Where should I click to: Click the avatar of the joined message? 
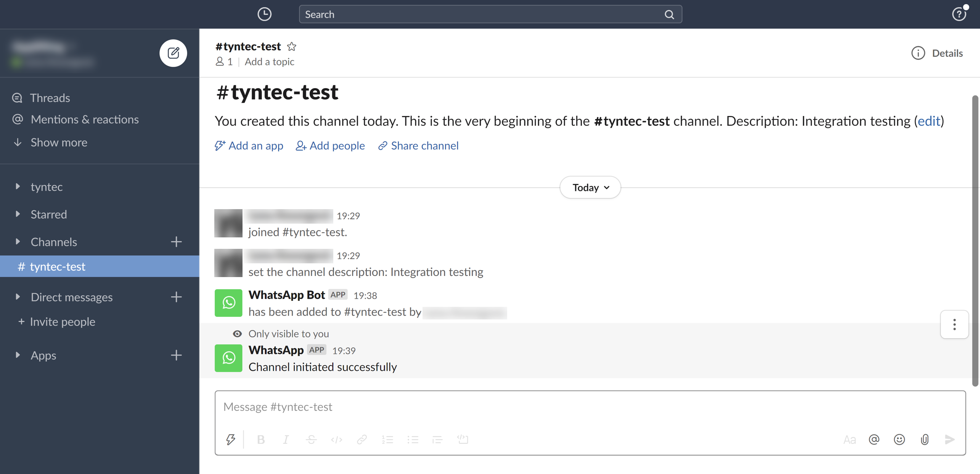(228, 223)
